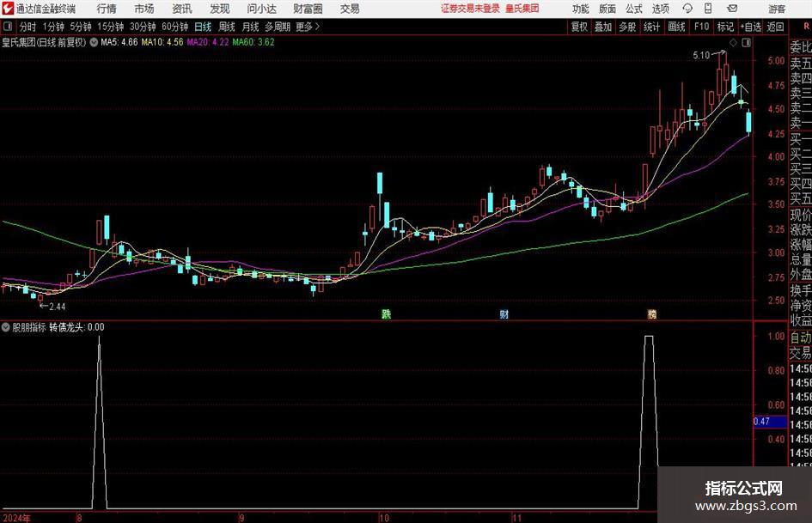Click the MA60: 3.62 label
Image resolution: width=812 pixels, height=523 pixels.
pyautogui.click(x=253, y=42)
